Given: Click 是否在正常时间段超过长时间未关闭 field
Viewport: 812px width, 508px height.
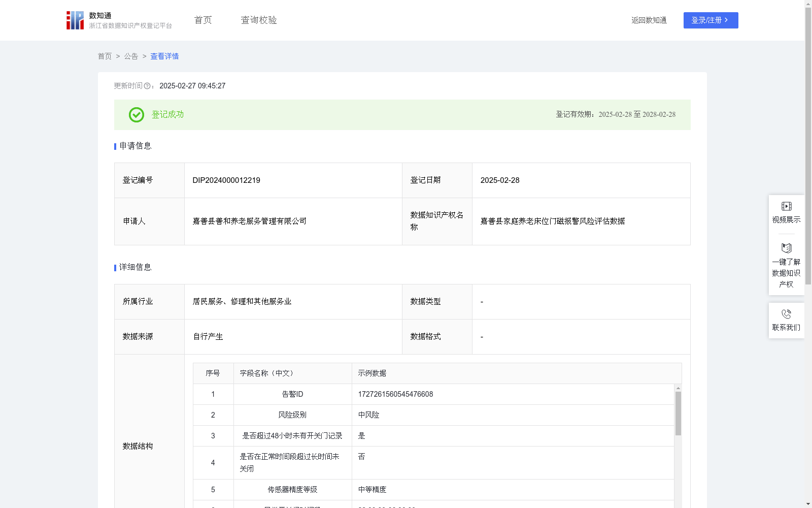Looking at the screenshot, I should click(290, 463).
